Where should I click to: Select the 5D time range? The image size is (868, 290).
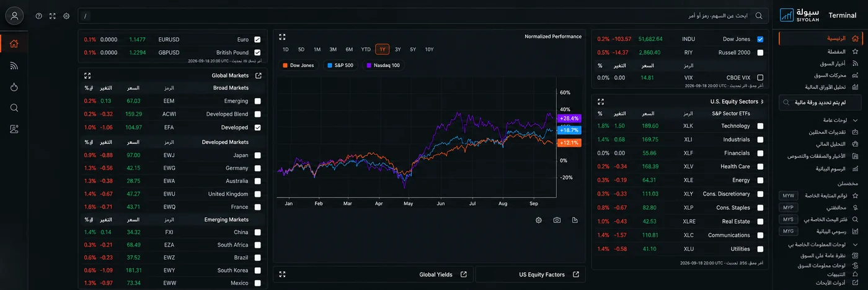tap(301, 50)
